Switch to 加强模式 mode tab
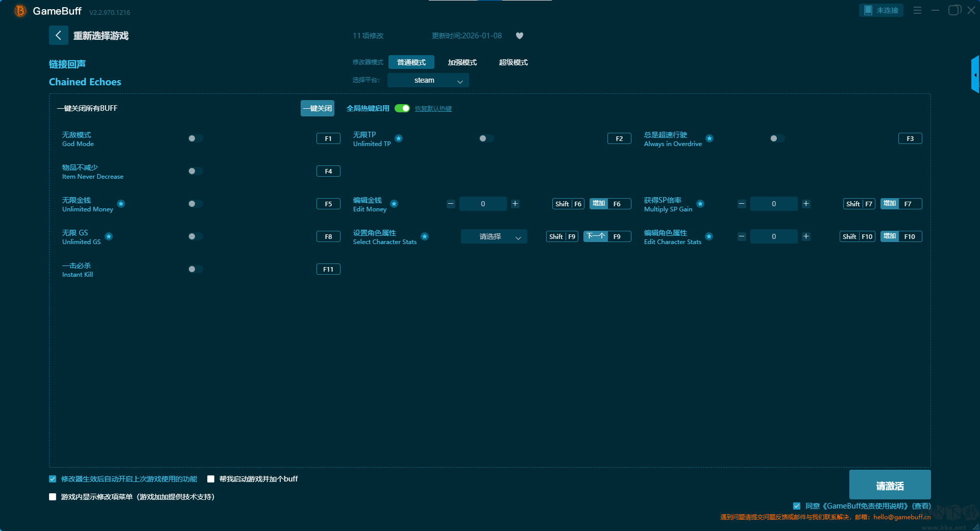This screenshot has height=531, width=980. point(462,62)
